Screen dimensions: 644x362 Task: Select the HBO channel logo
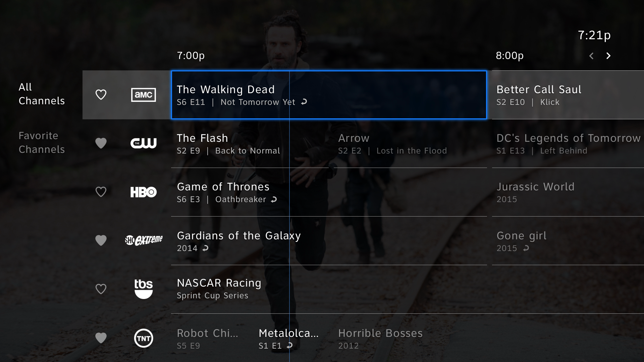click(144, 192)
